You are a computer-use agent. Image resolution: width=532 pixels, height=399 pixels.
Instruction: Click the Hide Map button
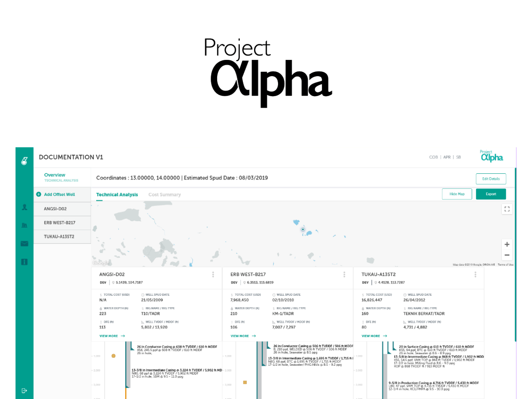[x=457, y=194]
